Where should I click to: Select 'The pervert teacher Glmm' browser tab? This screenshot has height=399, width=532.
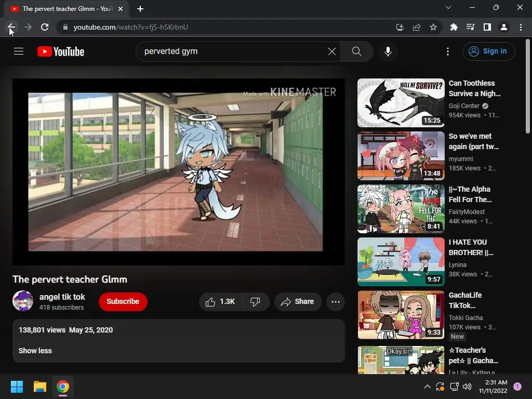coord(66,9)
